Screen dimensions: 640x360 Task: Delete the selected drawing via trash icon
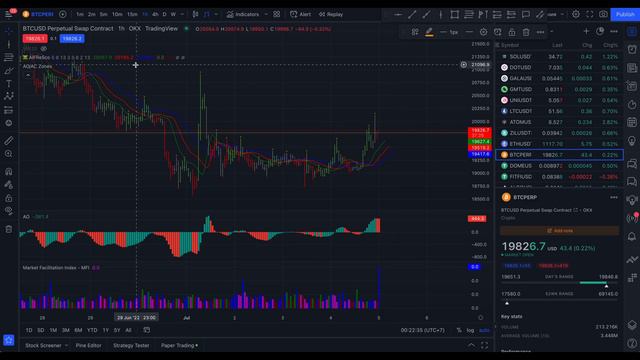tap(526, 32)
